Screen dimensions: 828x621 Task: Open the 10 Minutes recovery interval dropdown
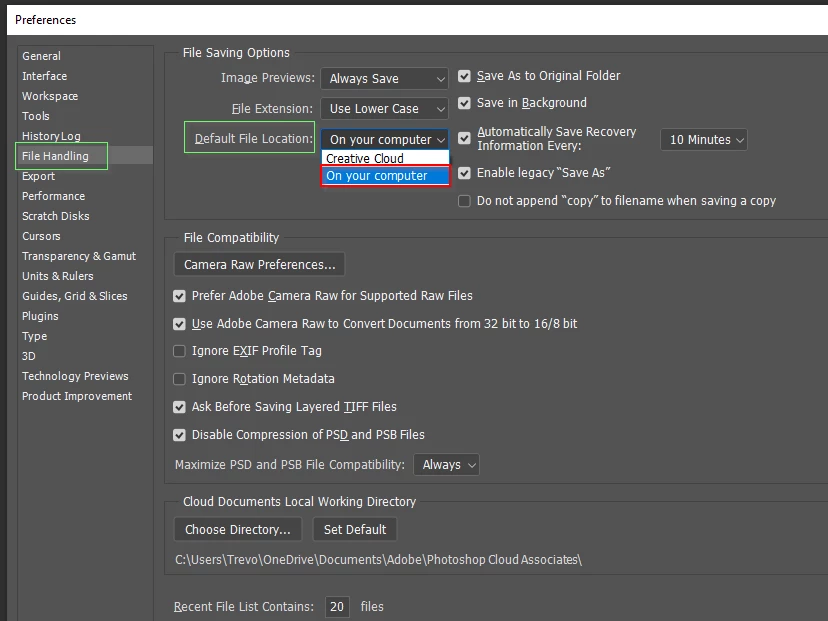(704, 140)
